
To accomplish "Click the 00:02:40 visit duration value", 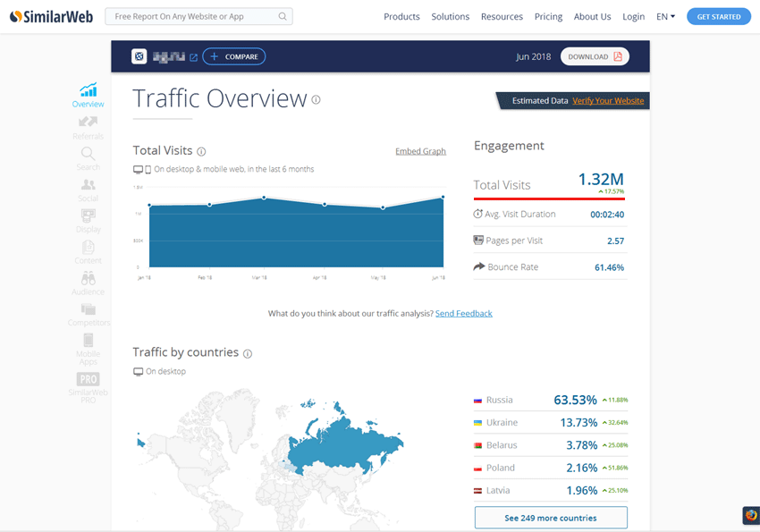I will tap(607, 215).
